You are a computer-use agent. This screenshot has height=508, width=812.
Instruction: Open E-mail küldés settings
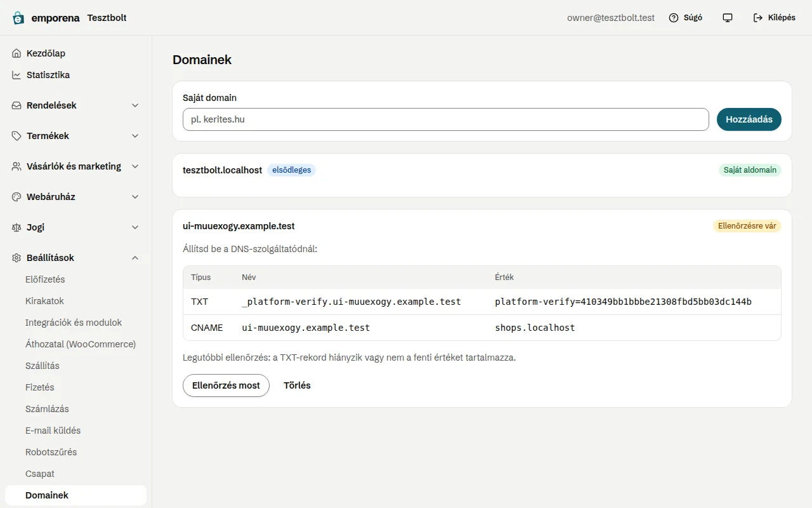(75, 431)
